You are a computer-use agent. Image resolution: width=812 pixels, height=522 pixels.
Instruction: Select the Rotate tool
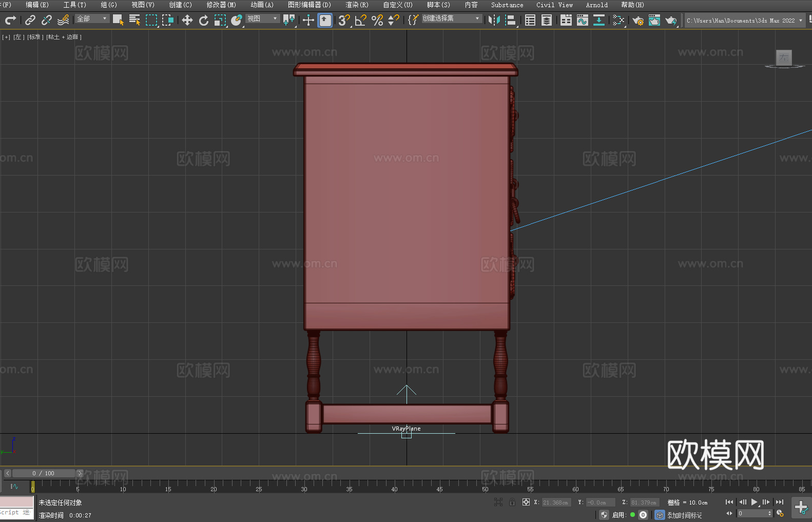(x=204, y=20)
